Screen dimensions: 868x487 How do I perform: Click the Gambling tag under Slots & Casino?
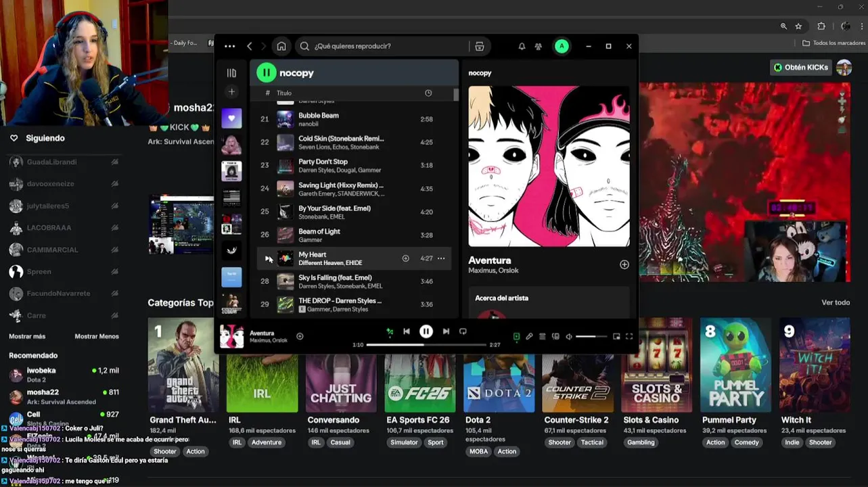tap(641, 442)
